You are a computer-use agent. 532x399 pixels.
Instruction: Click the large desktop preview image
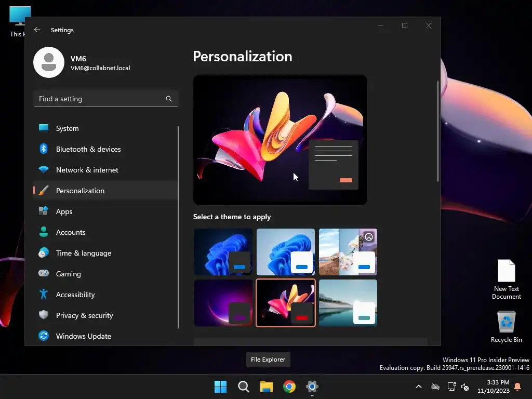(280, 140)
